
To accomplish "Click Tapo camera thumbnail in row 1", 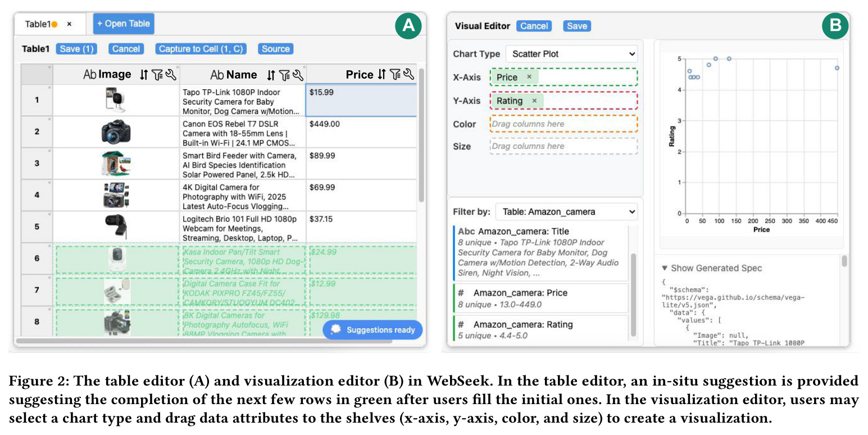I will pyautogui.click(x=117, y=101).
